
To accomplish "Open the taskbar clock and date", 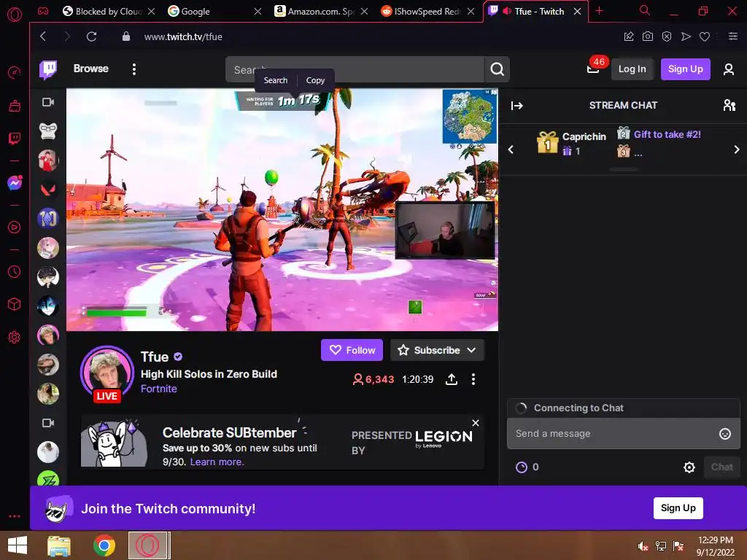I will (x=716, y=546).
